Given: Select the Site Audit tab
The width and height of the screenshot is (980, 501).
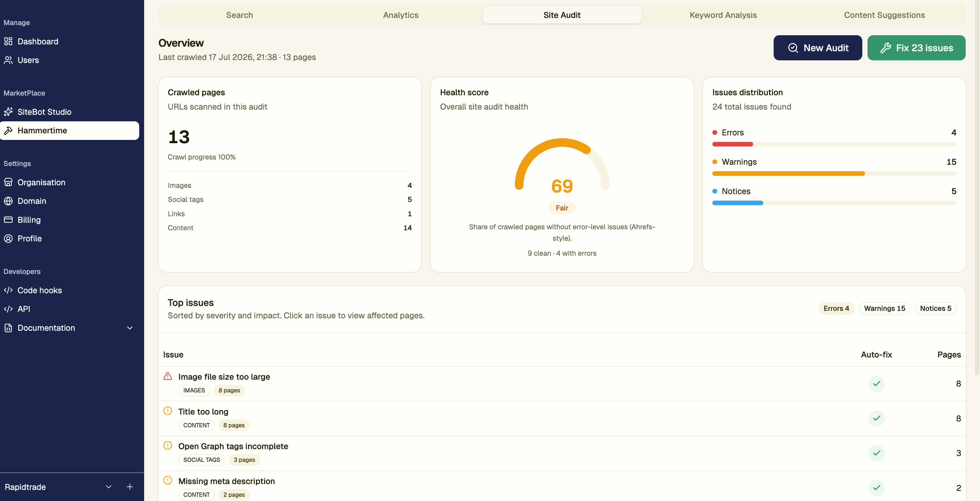Looking at the screenshot, I should point(562,15).
